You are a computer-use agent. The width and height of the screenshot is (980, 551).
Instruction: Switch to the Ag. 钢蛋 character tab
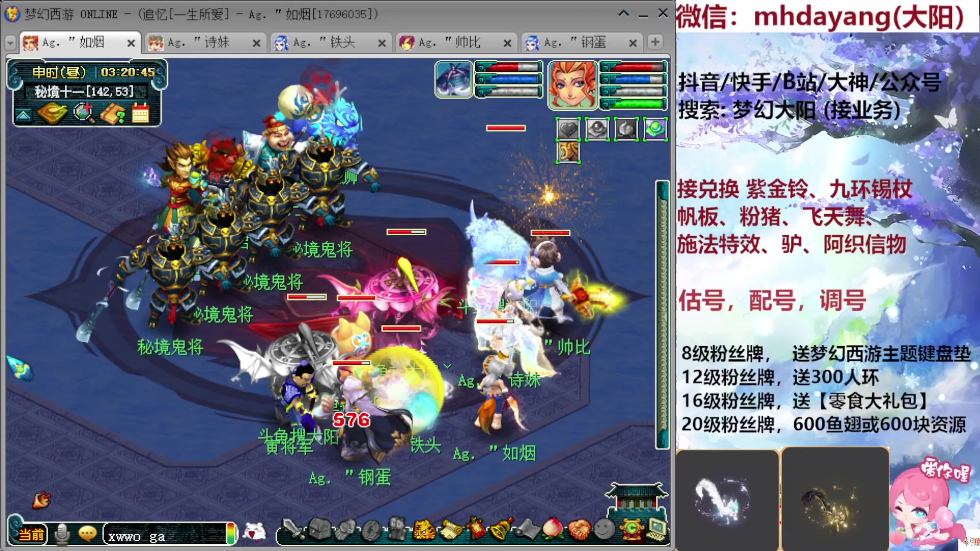tap(581, 43)
